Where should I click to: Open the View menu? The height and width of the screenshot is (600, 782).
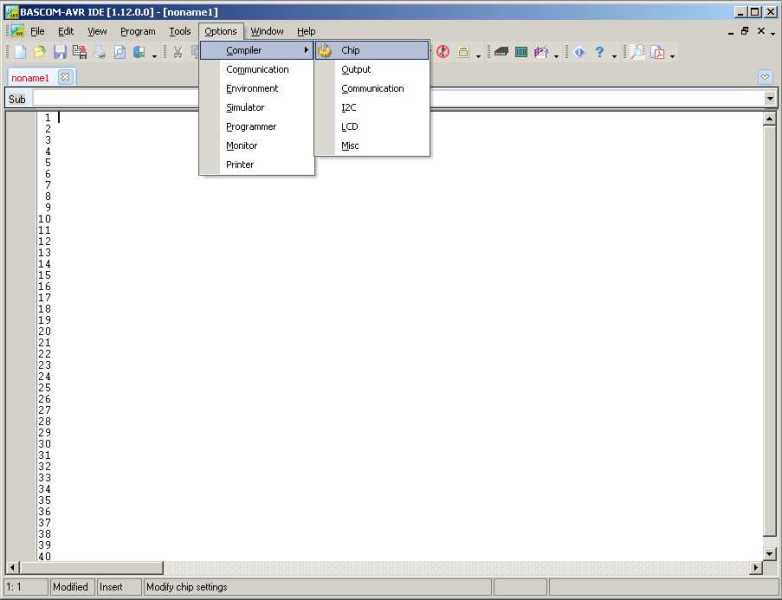coord(97,31)
